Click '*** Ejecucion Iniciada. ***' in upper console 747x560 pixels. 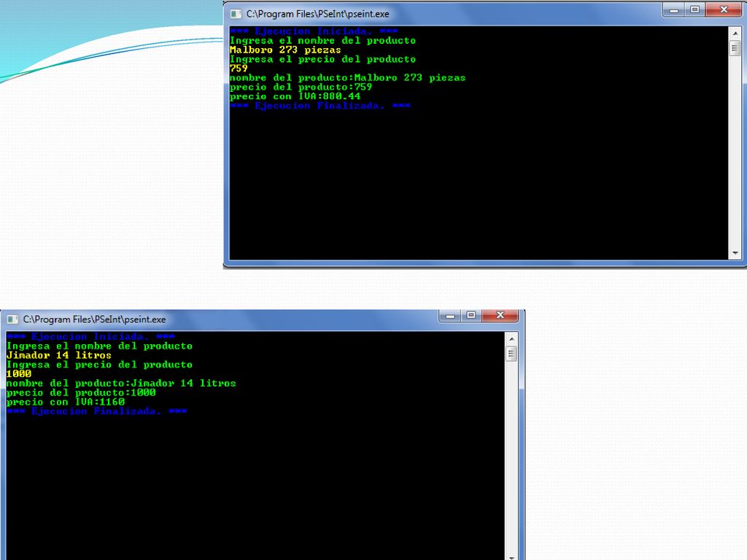tap(314, 31)
